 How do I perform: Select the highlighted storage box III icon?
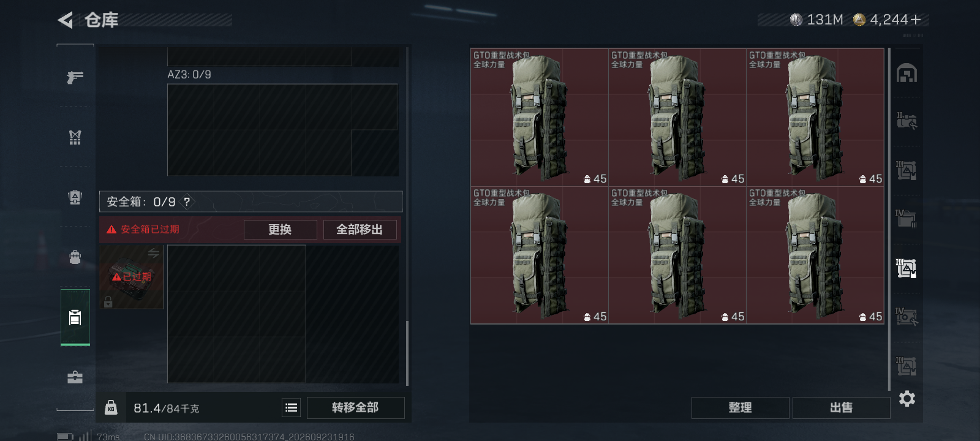point(907,268)
